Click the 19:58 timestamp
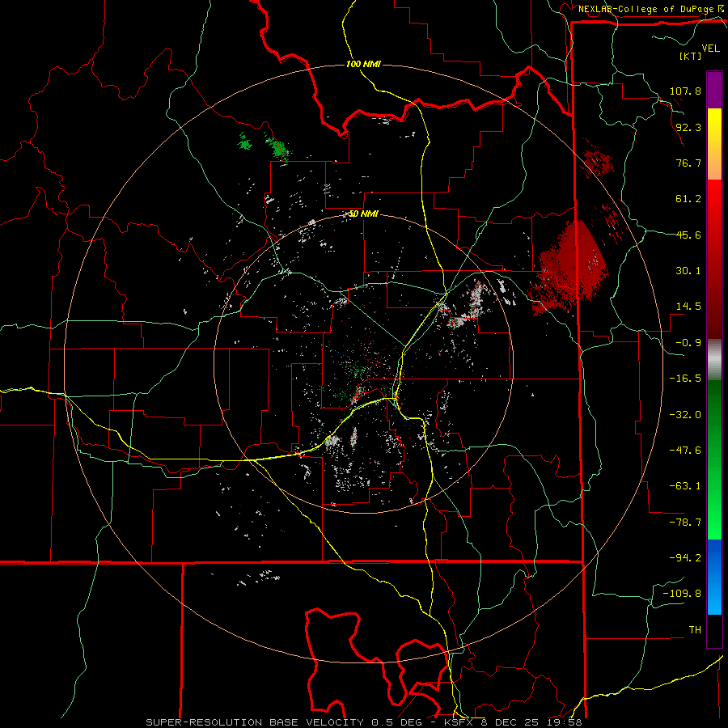Image resolution: width=728 pixels, height=728 pixels. coord(565,722)
